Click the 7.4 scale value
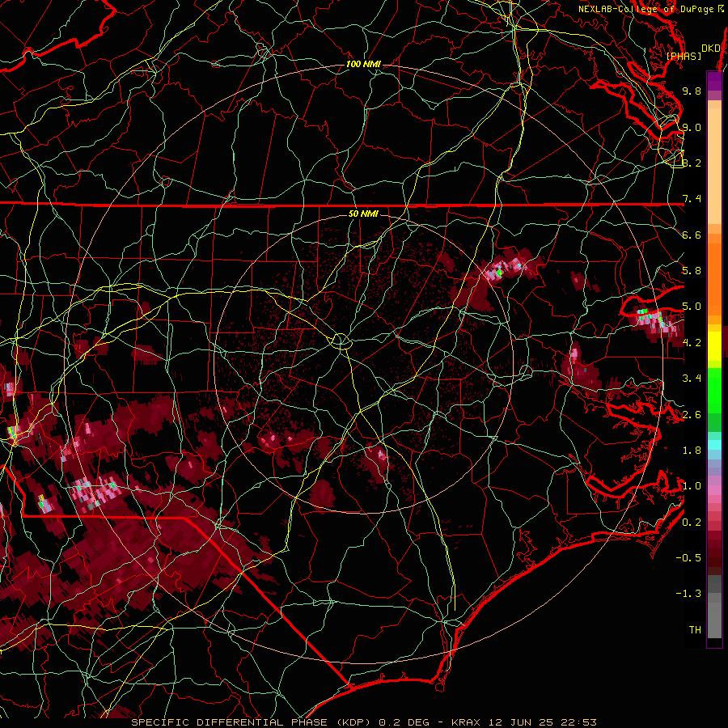This screenshot has width=728, height=728. 692,199
